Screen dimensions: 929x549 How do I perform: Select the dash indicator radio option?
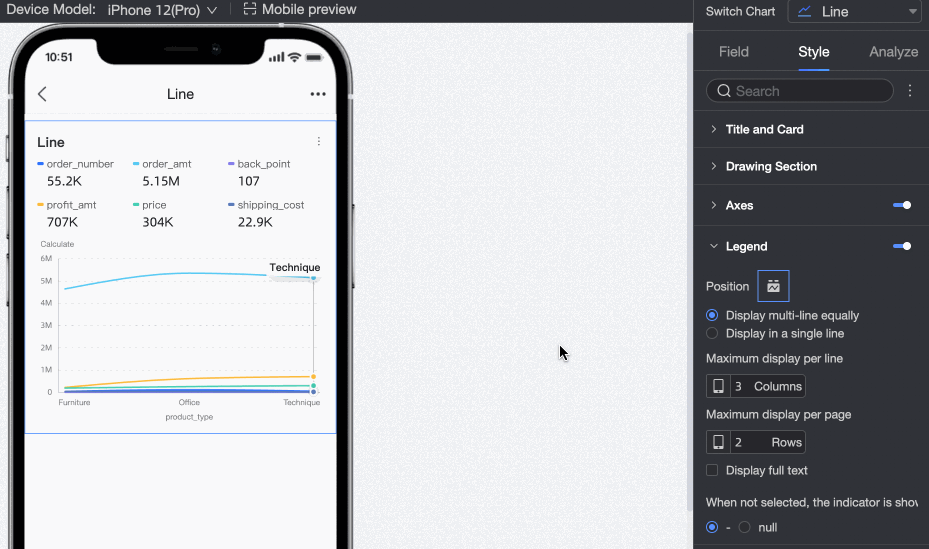coord(712,527)
